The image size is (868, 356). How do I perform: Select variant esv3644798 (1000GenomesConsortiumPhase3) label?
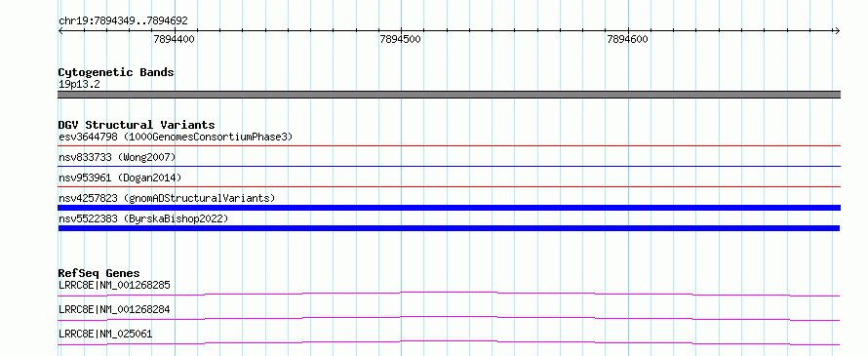(x=176, y=137)
